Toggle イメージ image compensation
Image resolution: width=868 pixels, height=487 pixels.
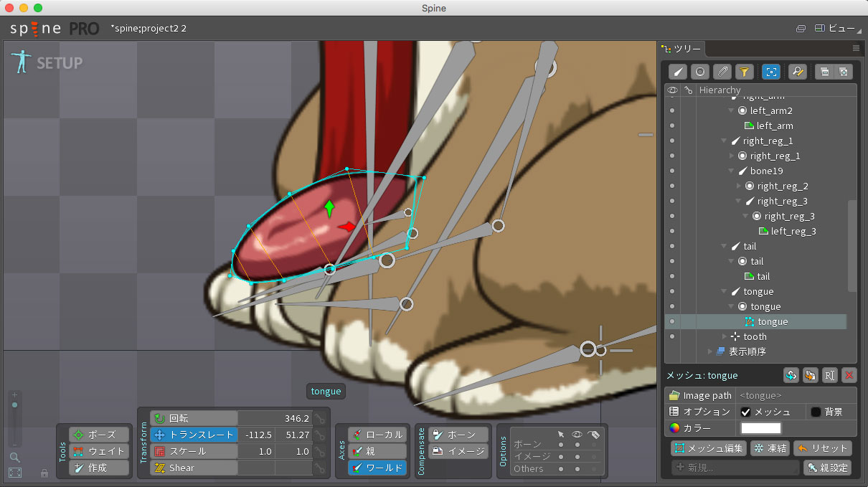coord(458,451)
